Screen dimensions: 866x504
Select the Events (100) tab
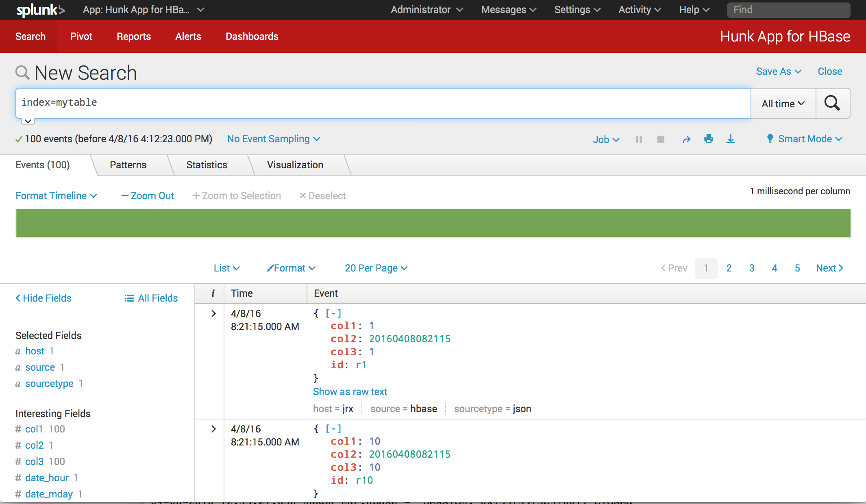[43, 165]
